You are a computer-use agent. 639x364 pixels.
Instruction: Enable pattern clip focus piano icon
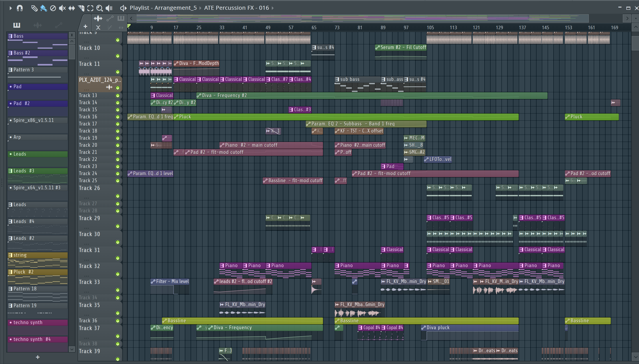click(x=121, y=18)
